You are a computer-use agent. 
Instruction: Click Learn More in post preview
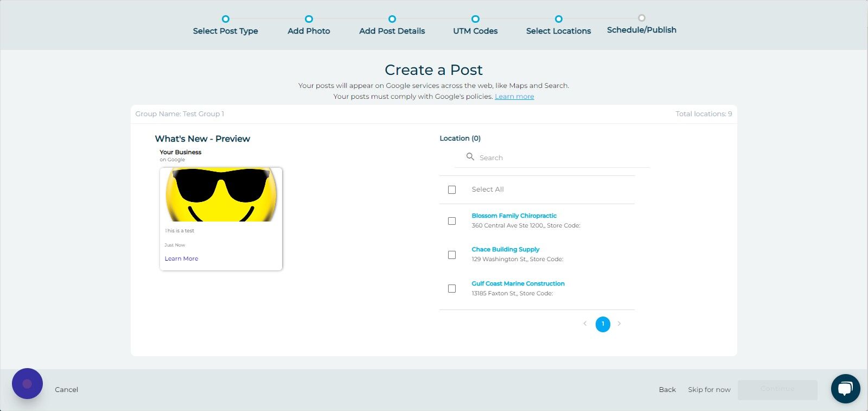tap(181, 258)
